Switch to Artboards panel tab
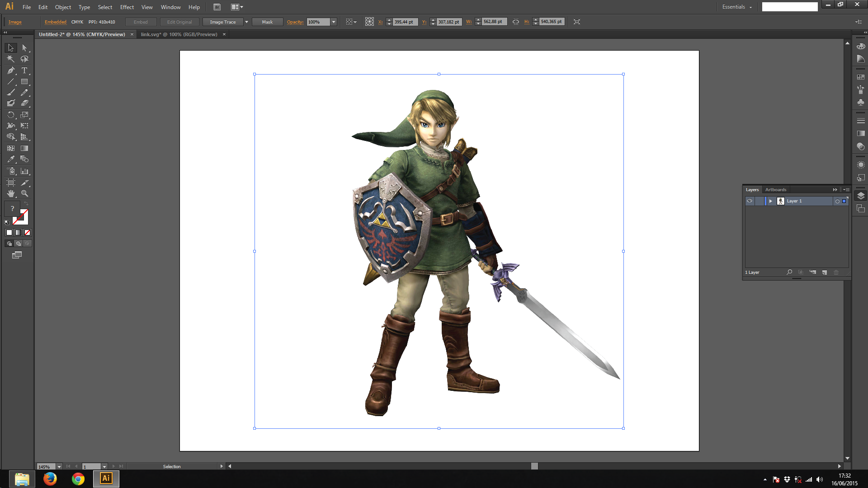Viewport: 868px width, 488px height. tap(776, 190)
